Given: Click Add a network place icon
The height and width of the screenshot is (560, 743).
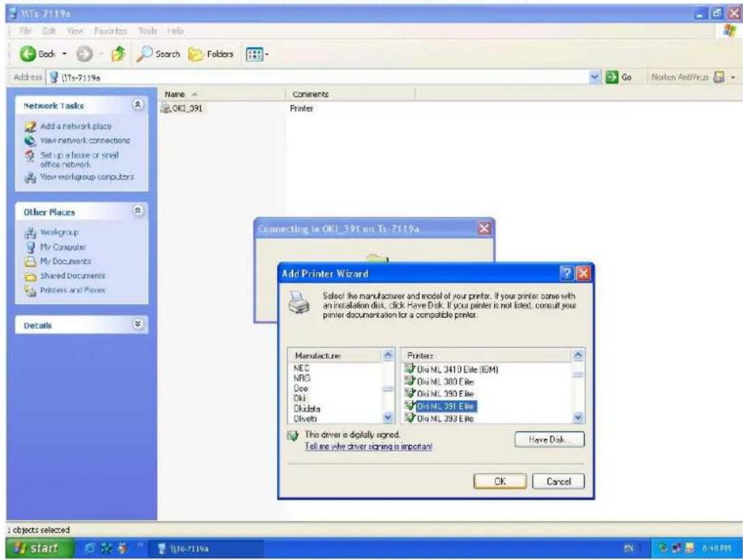Looking at the screenshot, I should pyautogui.click(x=30, y=127).
